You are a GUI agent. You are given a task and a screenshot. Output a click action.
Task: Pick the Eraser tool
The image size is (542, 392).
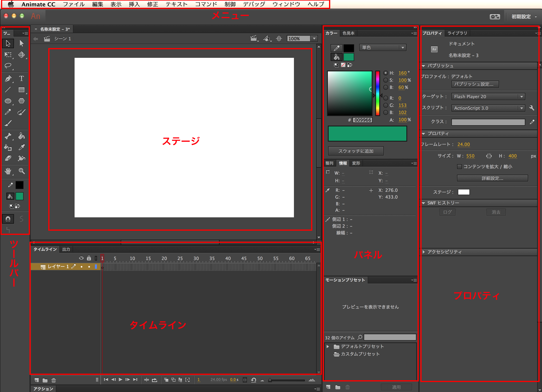pyautogui.click(x=8, y=158)
